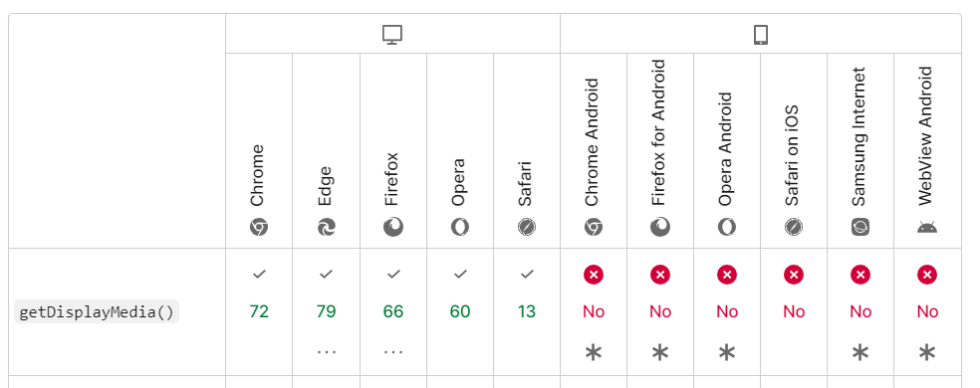Click the Chrome desktop browser logo
980x388 pixels.
pyautogui.click(x=259, y=227)
